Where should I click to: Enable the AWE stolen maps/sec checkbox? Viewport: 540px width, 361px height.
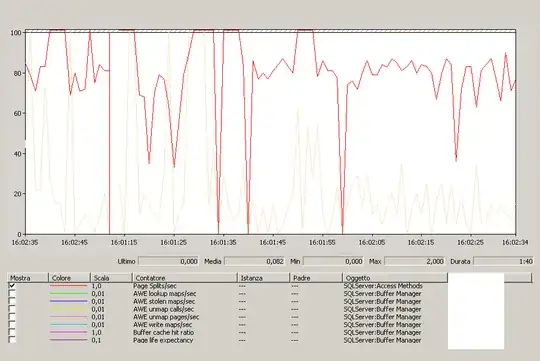click(12, 301)
